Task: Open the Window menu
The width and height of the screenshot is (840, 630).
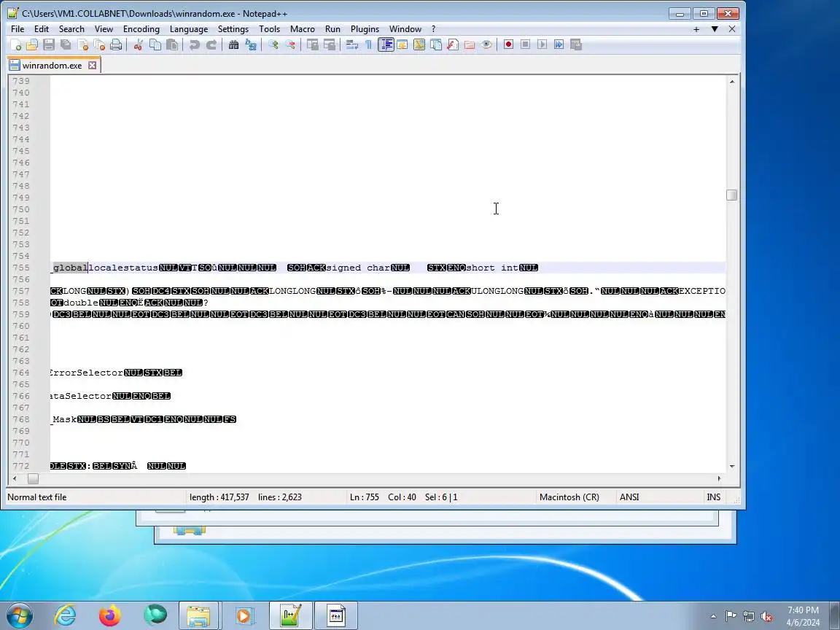Action: (x=405, y=29)
